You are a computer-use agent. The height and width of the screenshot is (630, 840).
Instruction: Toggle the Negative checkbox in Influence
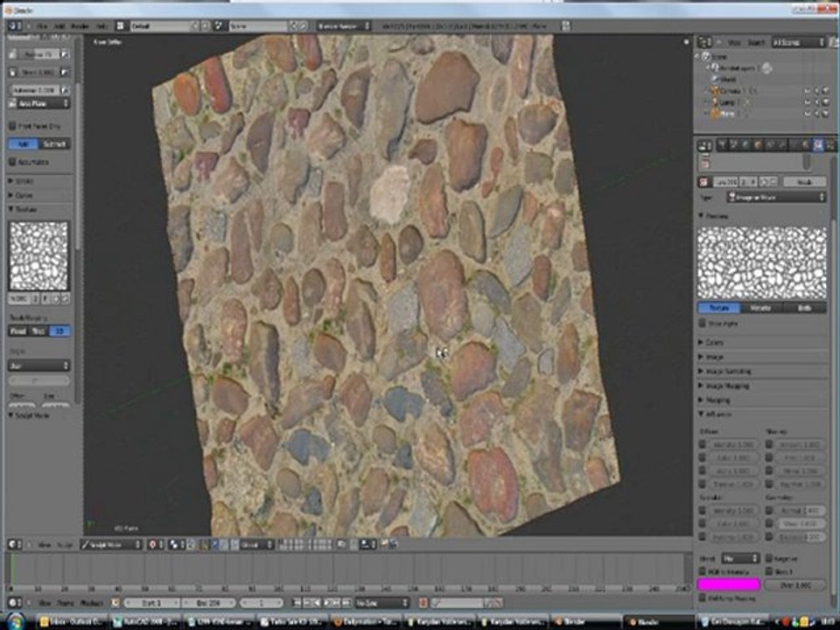(768, 557)
